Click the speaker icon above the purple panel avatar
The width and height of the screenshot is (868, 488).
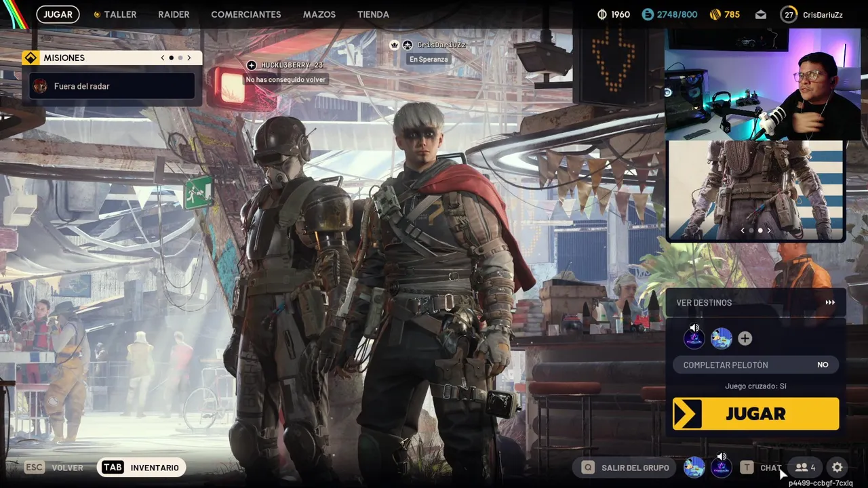694,328
